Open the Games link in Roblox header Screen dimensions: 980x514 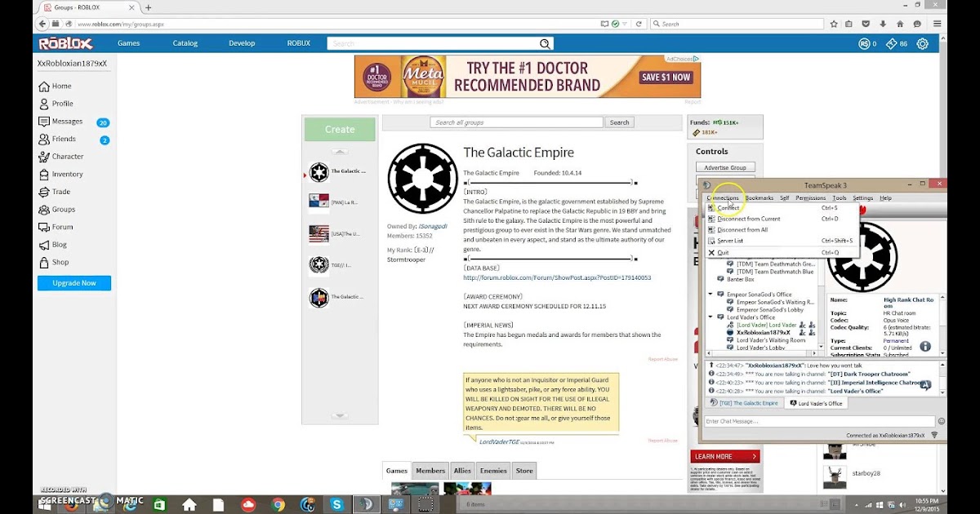click(129, 43)
